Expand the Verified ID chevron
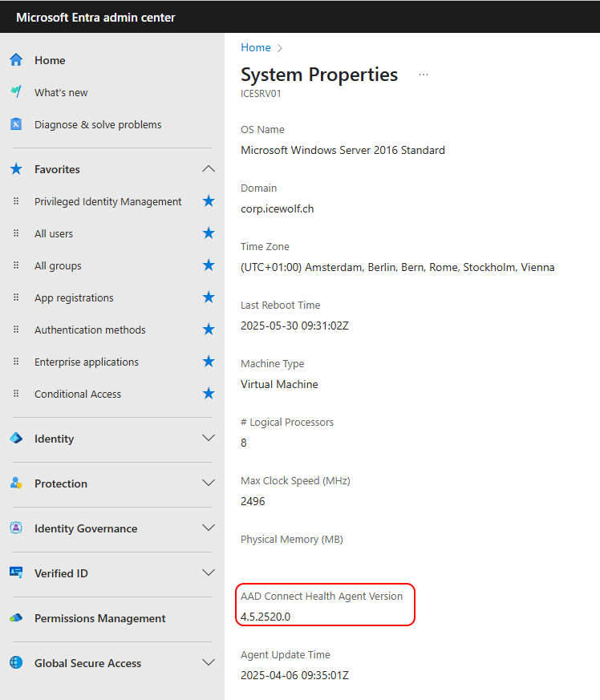The image size is (600, 700). pos(209,573)
